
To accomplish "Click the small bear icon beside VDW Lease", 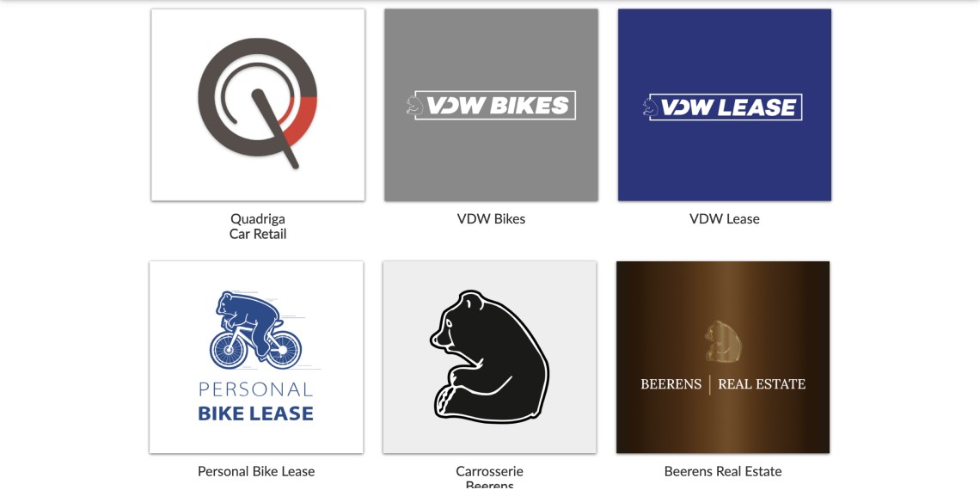I will pos(650,107).
